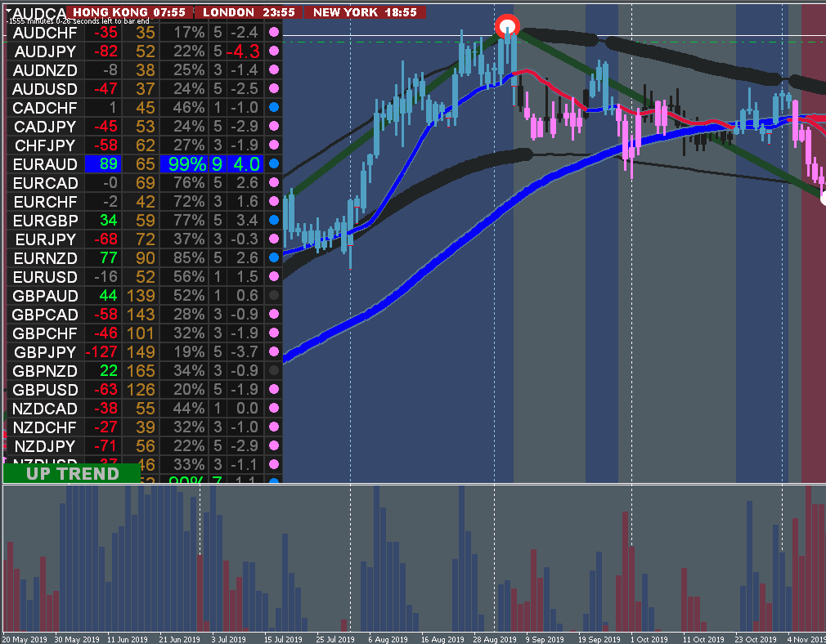Click the -63 value in GBPUSD row

pos(105,390)
